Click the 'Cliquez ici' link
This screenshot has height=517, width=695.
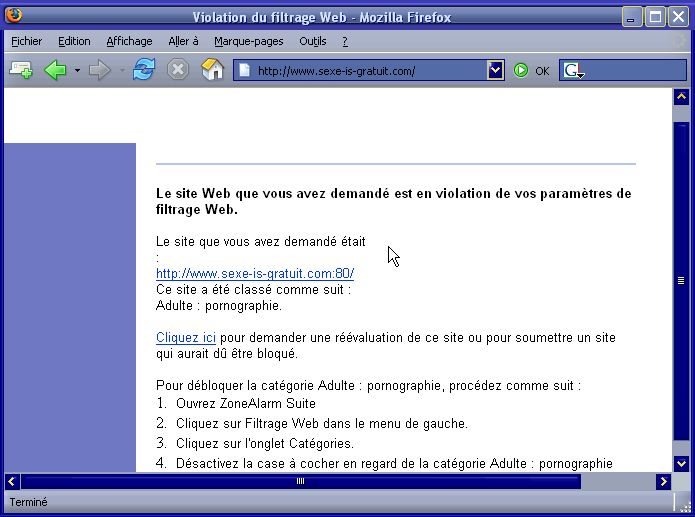coord(186,338)
